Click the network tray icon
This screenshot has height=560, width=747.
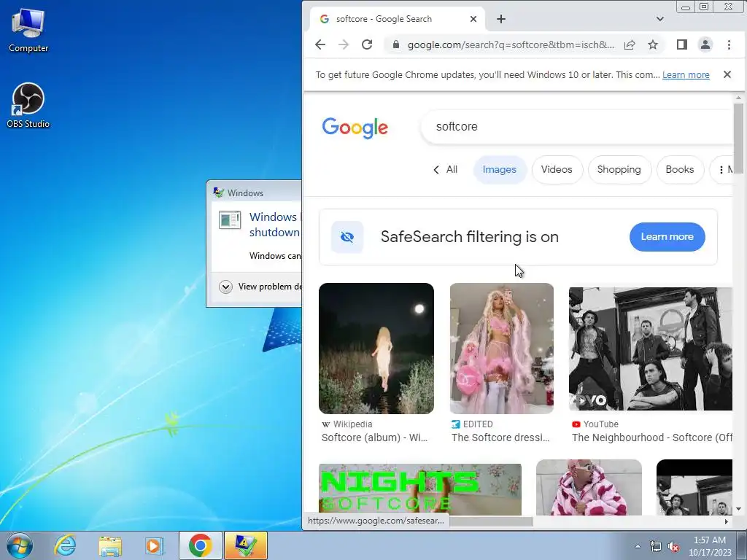click(656, 546)
